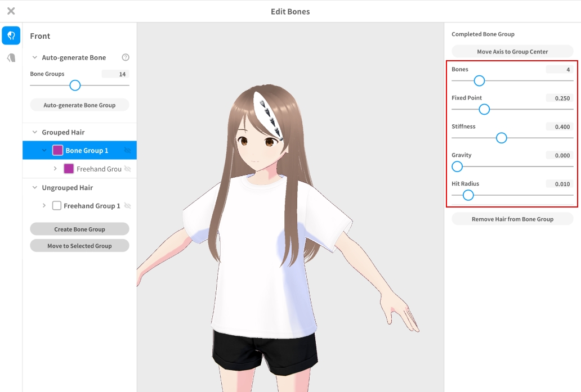Click Auto-generate Bone Group button
The height and width of the screenshot is (392, 581).
pos(79,105)
